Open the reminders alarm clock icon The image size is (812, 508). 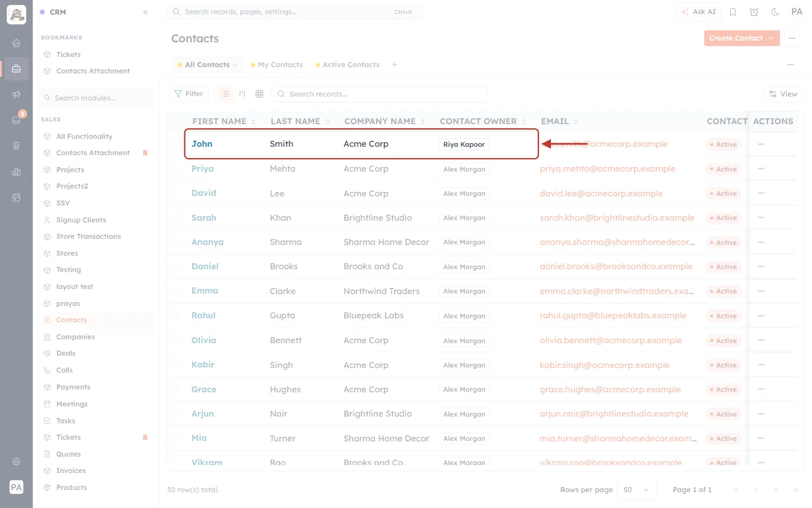(x=754, y=12)
